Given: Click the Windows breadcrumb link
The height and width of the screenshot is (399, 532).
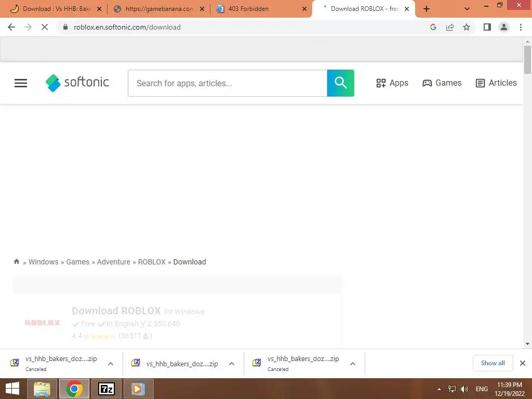Looking at the screenshot, I should tap(44, 262).
